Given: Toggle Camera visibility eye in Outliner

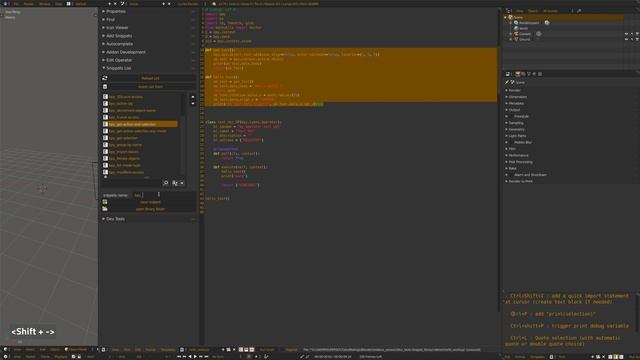Looking at the screenshot, I should click(x=626, y=34).
